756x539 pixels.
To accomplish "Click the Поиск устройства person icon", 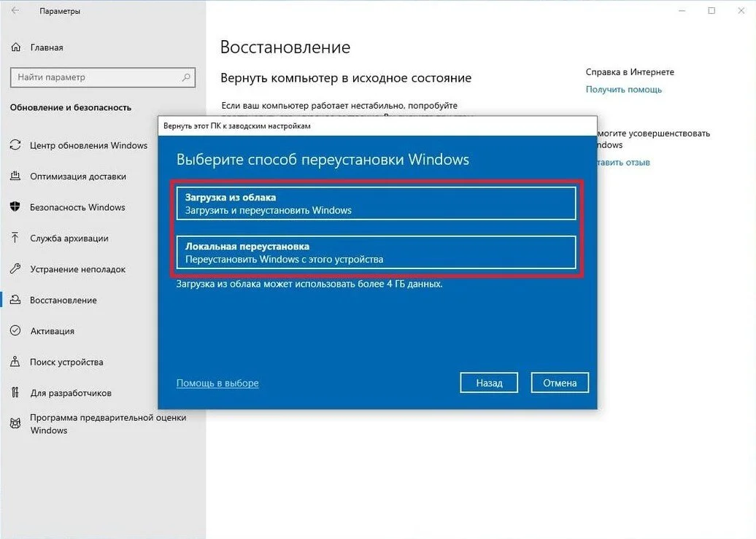I will (15, 362).
